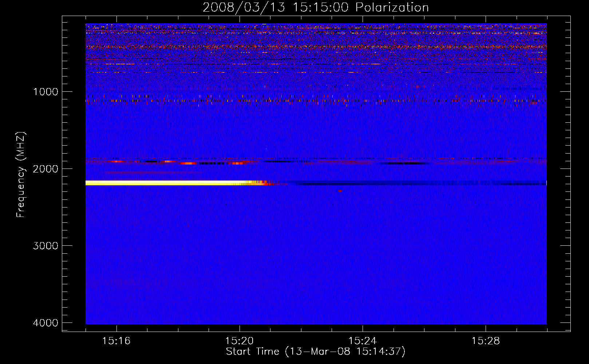
Task: Click the 15:24 time tick label
Action: 363,341
